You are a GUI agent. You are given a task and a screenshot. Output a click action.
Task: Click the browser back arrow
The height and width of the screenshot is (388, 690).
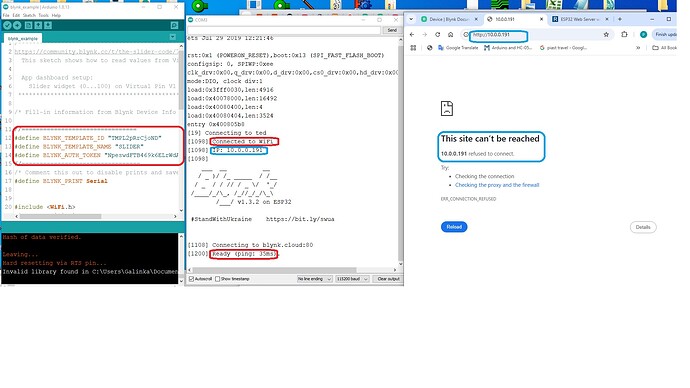pyautogui.click(x=412, y=34)
